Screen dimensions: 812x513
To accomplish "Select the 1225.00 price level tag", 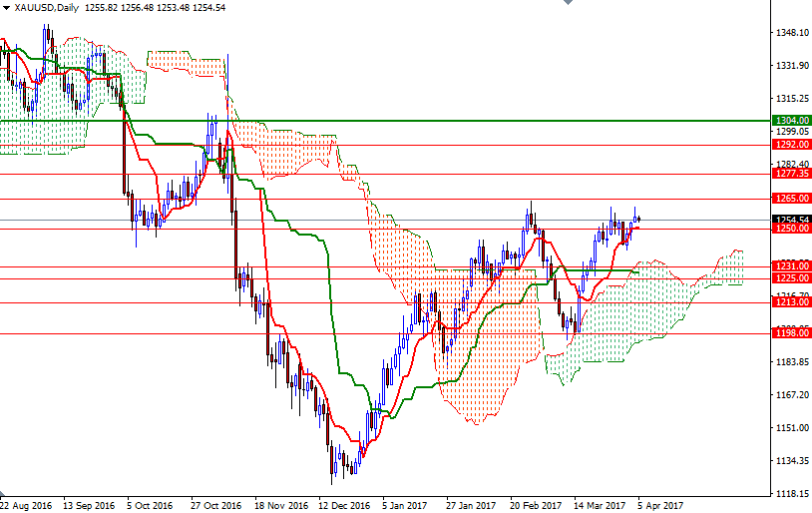I will pyautogui.click(x=791, y=278).
